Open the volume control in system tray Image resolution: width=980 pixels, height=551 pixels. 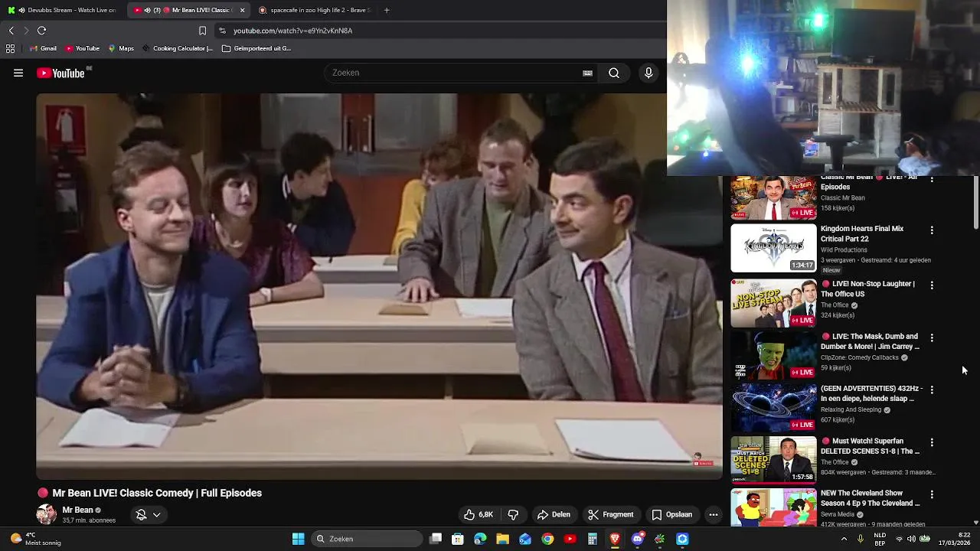point(911,539)
